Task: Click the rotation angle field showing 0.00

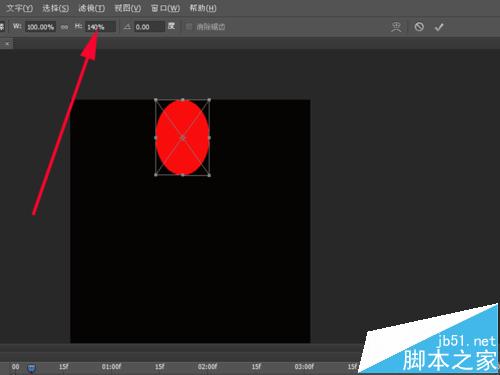Action: pos(149,27)
